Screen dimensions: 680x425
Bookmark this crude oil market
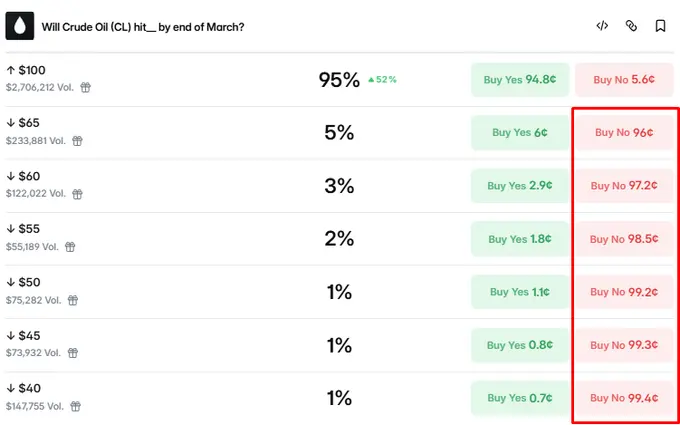click(x=660, y=26)
